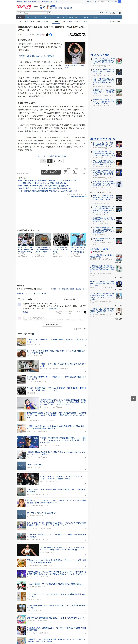Select the みんなの意見 navigation tab
This screenshot has width=138, height=644.
click(x=73, y=17)
